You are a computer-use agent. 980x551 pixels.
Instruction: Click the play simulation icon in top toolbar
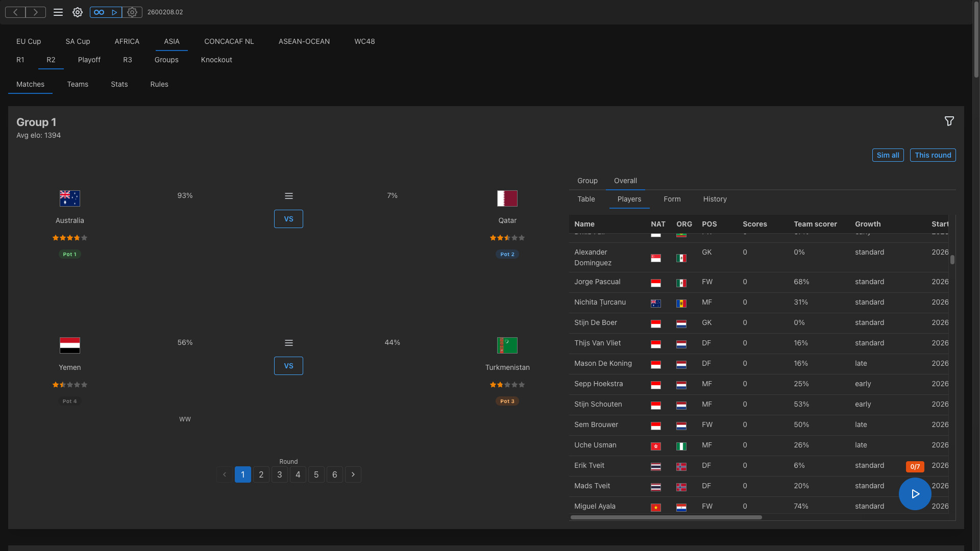[x=114, y=12]
